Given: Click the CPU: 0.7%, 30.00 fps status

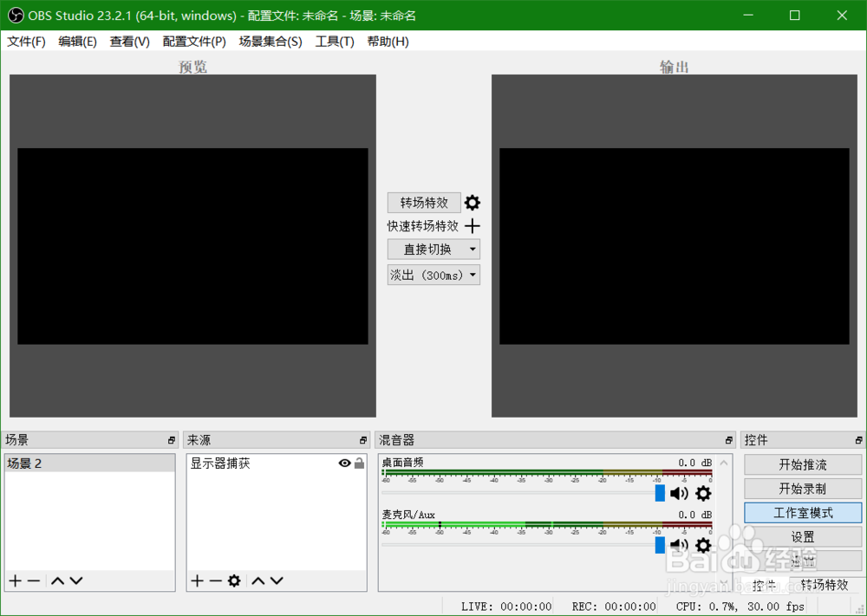Looking at the screenshot, I should coord(740,606).
